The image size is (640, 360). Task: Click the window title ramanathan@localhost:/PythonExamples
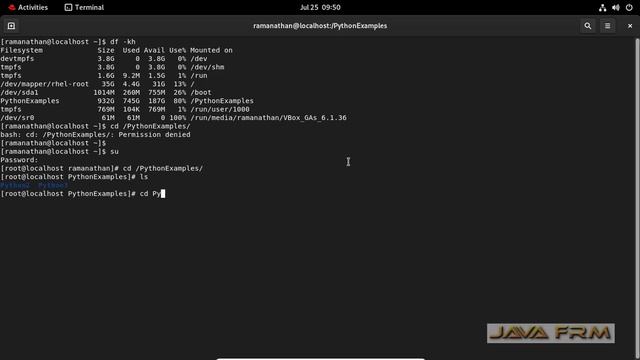320,26
